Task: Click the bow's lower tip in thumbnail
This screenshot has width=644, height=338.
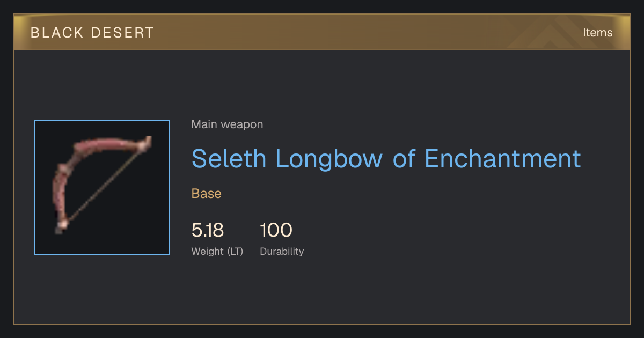Action: click(60, 226)
